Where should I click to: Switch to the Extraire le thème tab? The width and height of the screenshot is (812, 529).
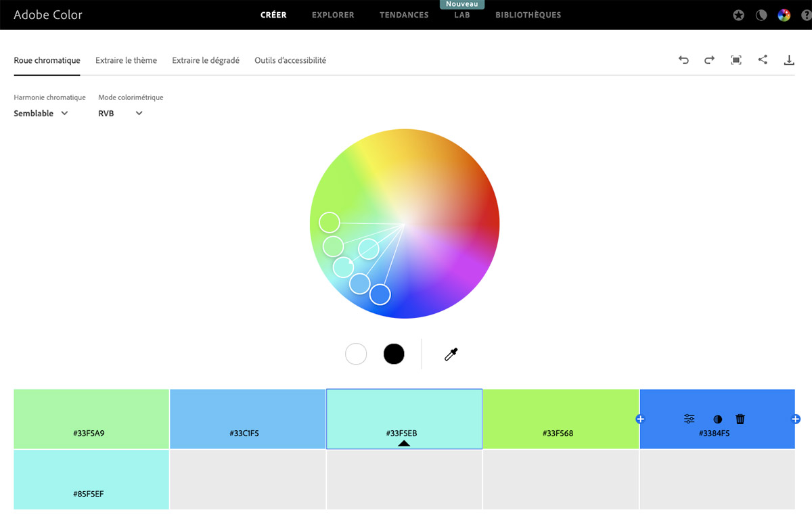tap(126, 60)
